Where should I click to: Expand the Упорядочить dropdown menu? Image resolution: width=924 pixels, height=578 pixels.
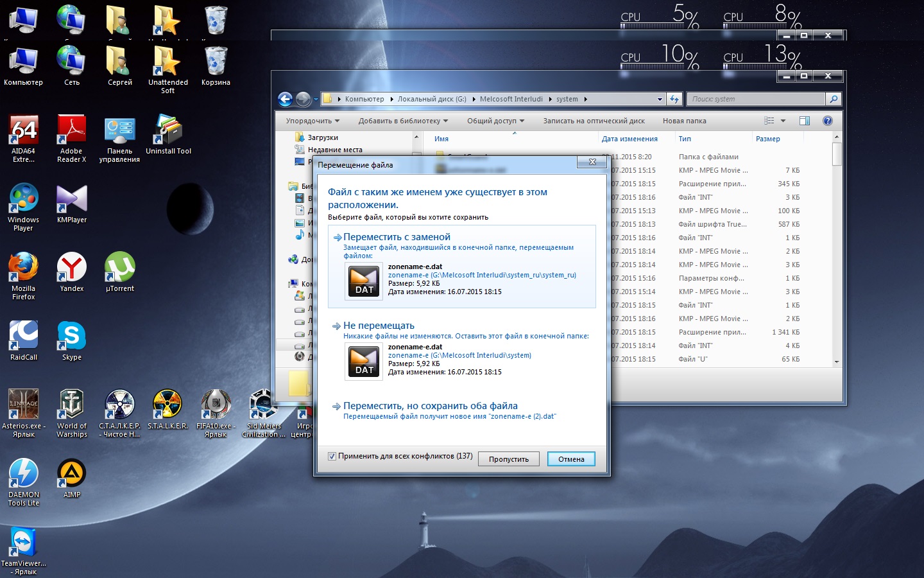tap(312, 121)
